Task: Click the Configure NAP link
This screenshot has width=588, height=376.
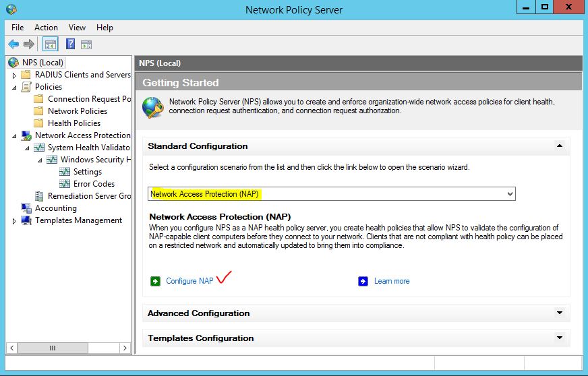Action: [x=189, y=281]
